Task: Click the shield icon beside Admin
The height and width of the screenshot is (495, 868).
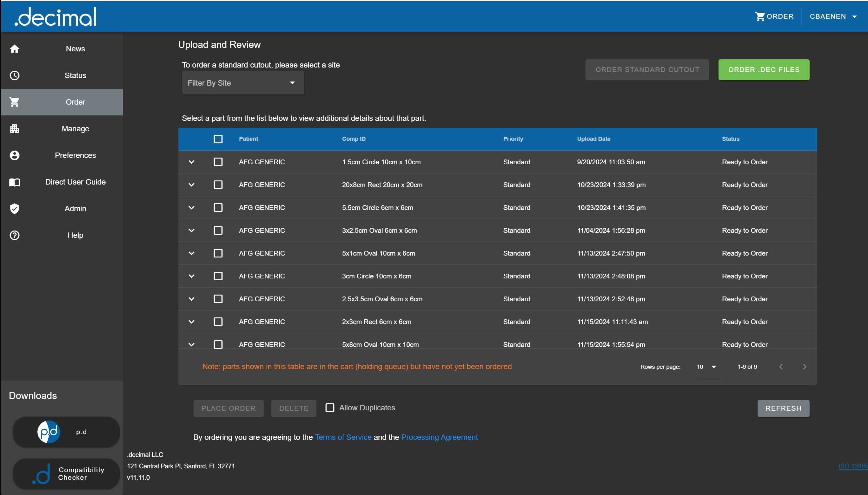Action: [x=14, y=209]
